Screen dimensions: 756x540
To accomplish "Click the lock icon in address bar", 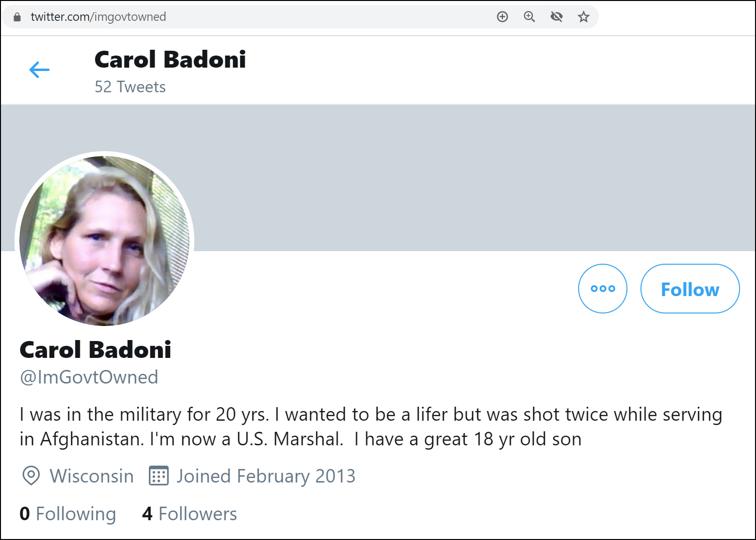I will (17, 17).
